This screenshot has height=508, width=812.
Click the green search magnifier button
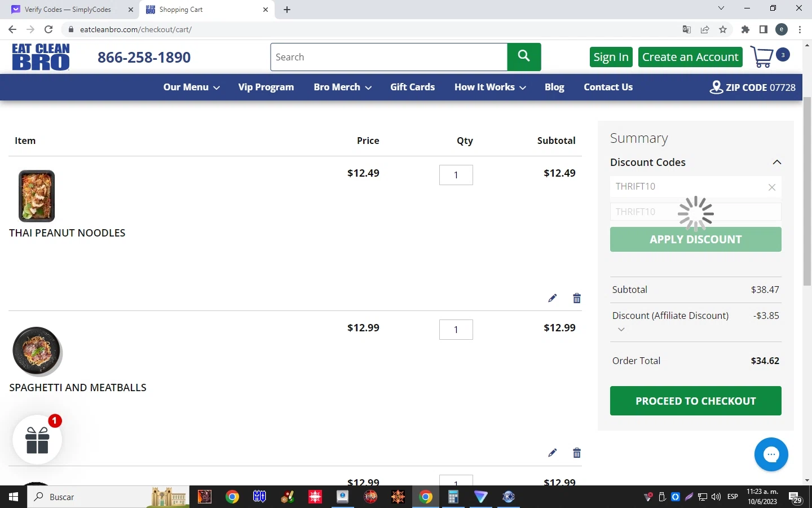pos(524,57)
